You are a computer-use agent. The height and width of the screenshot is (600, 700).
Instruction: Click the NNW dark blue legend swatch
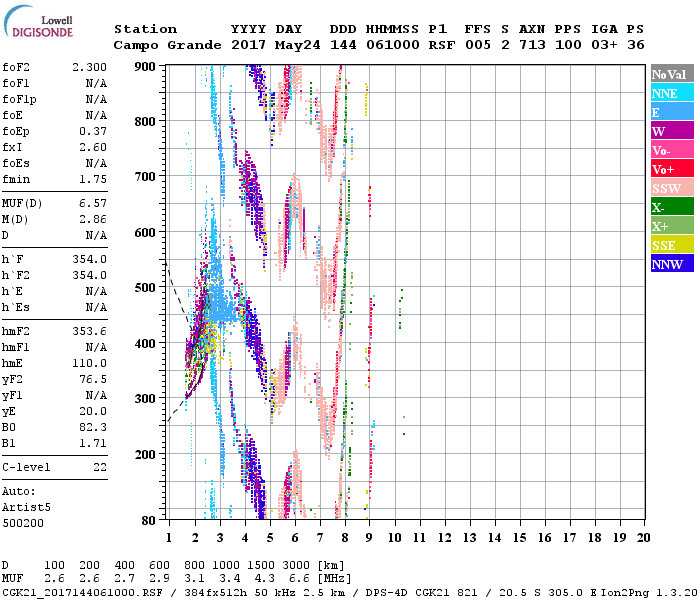(x=672, y=264)
